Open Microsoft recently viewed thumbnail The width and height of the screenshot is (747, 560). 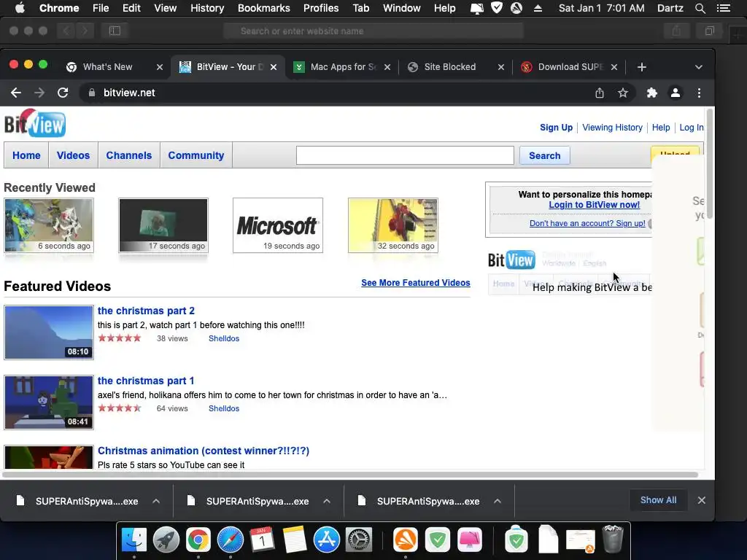(x=278, y=225)
